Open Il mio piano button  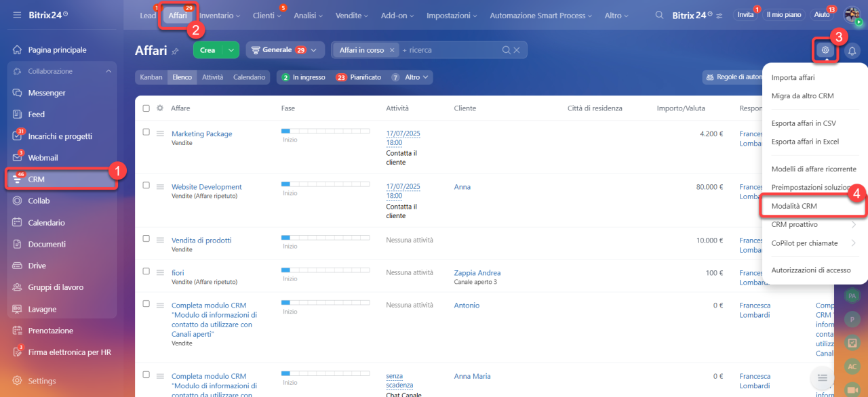click(783, 15)
